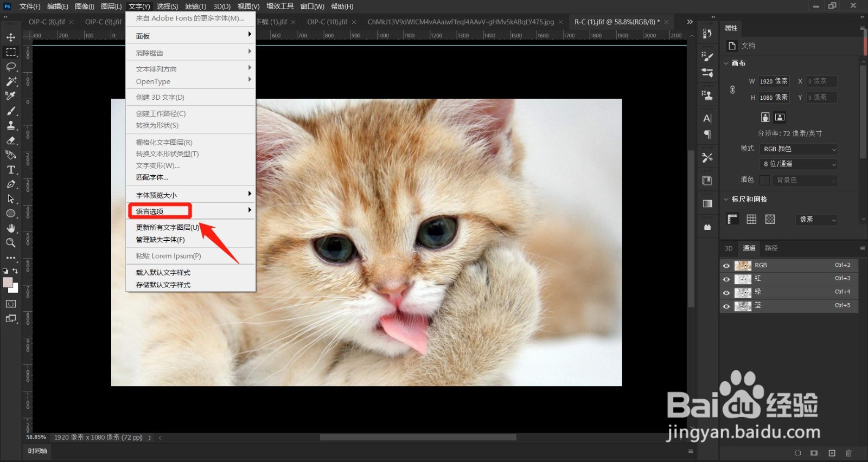Select the Move tool
The height and width of the screenshot is (462, 868).
click(11, 37)
